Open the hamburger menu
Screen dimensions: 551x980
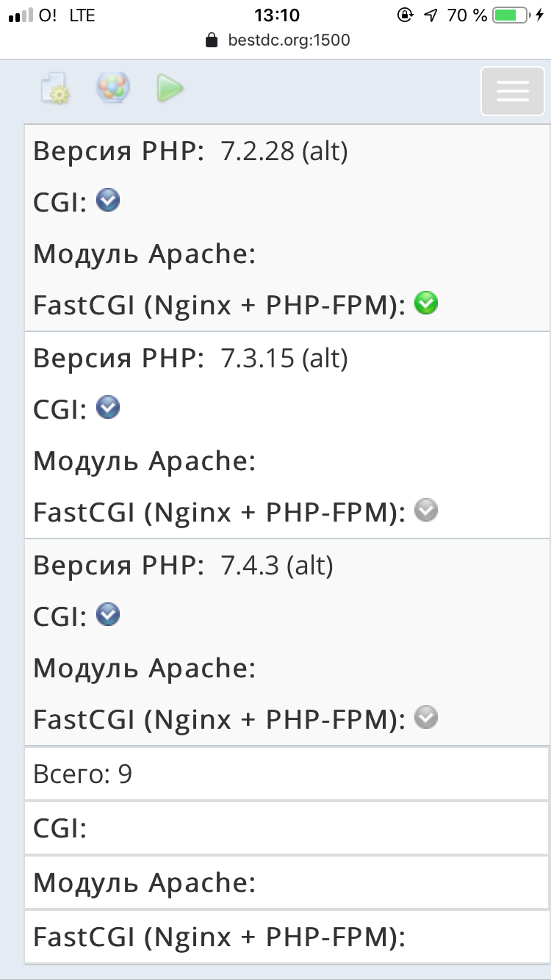(513, 90)
